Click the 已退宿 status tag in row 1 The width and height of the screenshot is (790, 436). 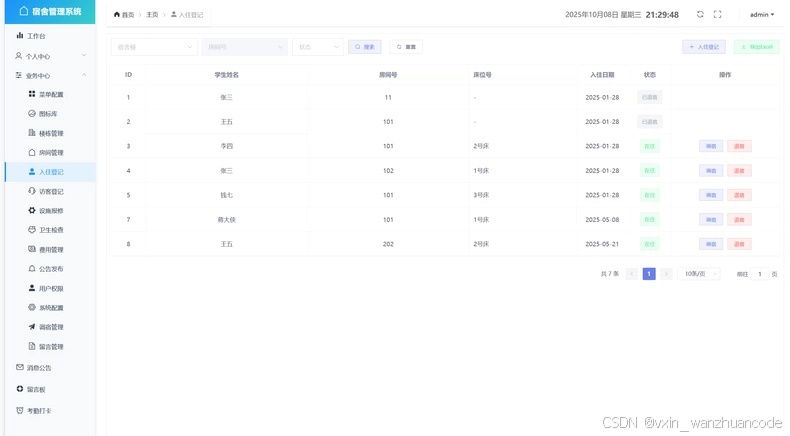(649, 97)
